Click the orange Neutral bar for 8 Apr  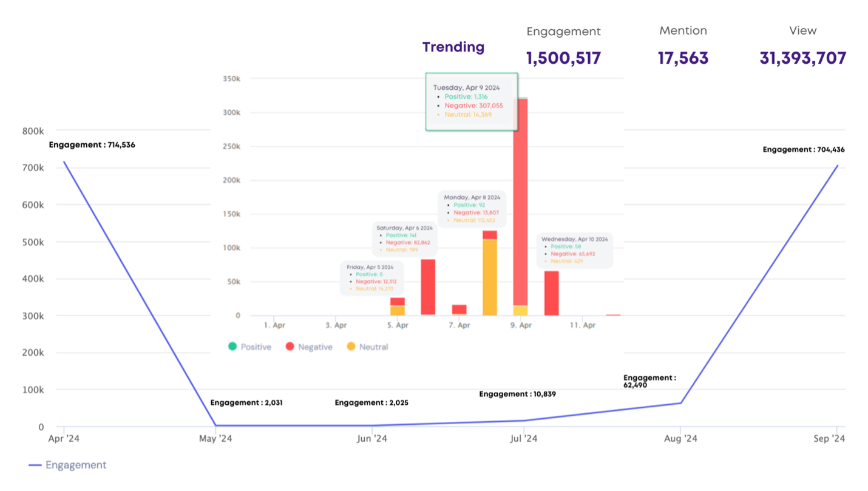[x=490, y=277]
